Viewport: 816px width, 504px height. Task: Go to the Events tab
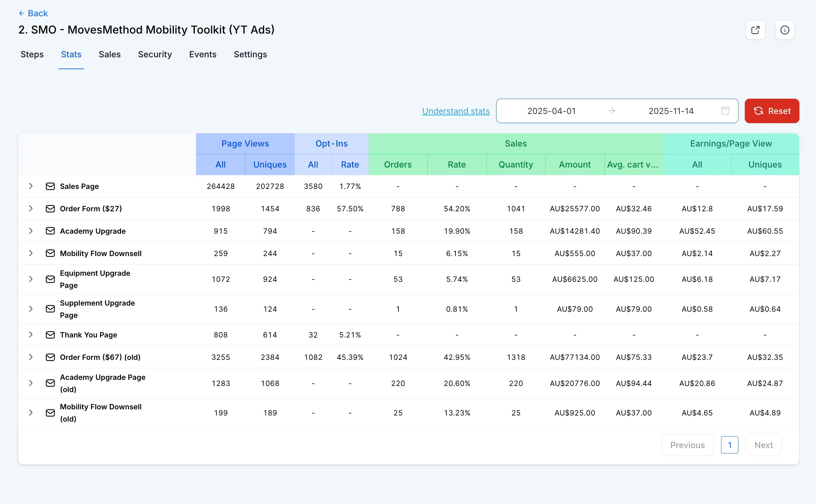point(202,54)
